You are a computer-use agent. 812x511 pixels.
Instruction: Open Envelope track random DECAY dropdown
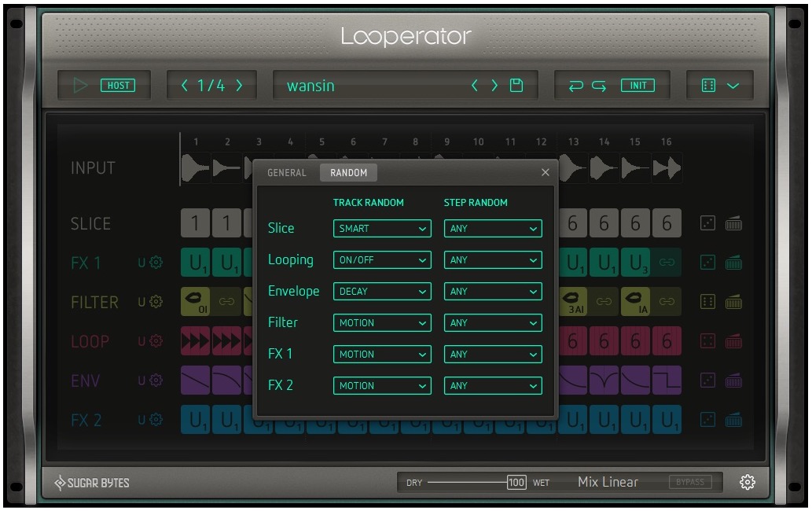click(x=382, y=292)
